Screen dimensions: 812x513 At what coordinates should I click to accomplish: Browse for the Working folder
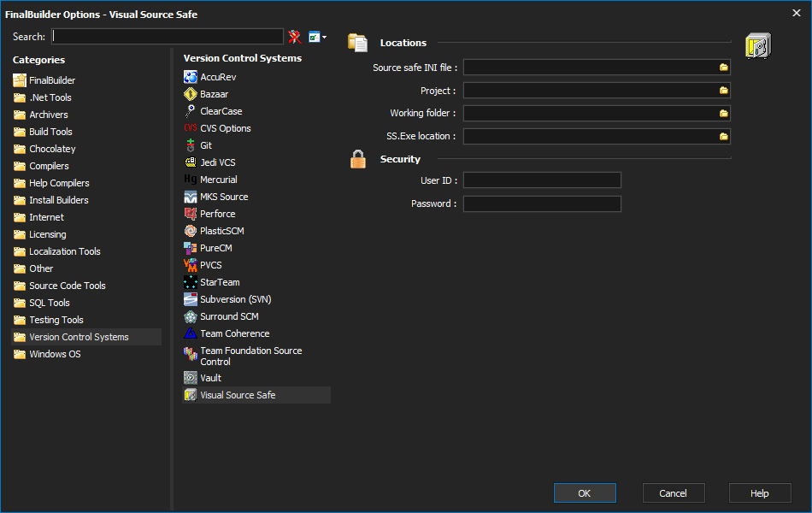click(723, 113)
